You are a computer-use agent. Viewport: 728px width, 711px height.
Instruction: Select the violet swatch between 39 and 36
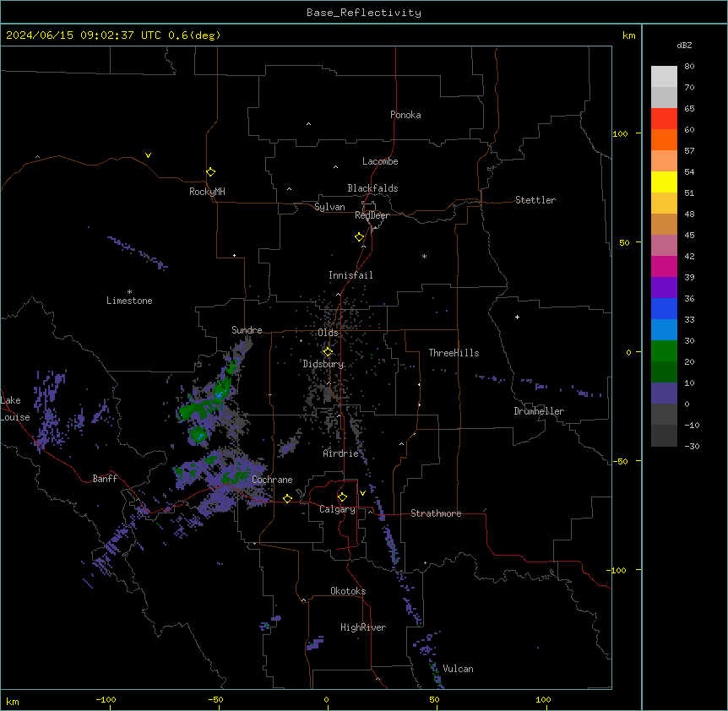point(664,287)
